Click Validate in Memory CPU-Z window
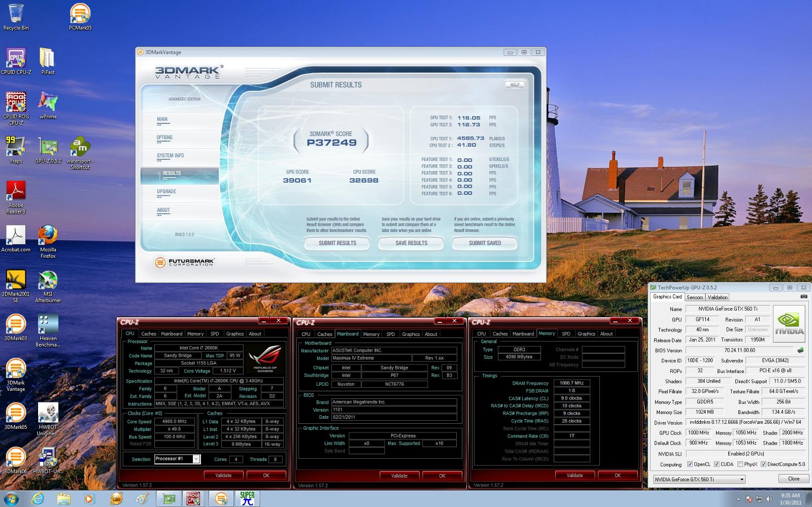The width and height of the screenshot is (812, 507). point(574,476)
